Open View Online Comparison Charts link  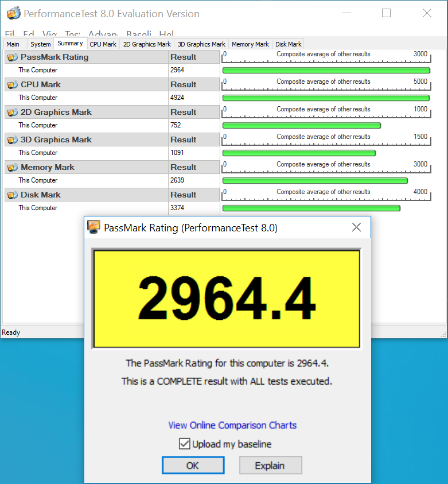point(232,425)
